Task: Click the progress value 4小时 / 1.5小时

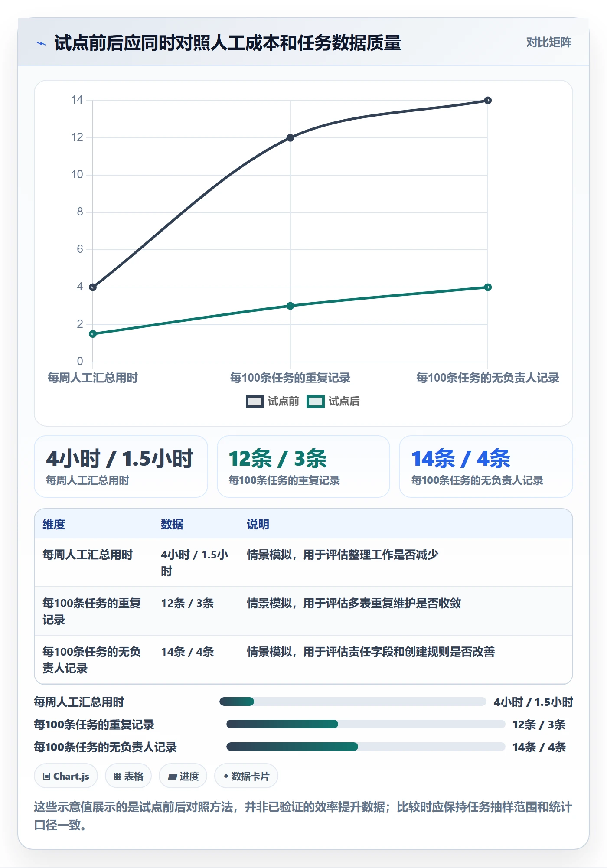Action: [533, 702]
